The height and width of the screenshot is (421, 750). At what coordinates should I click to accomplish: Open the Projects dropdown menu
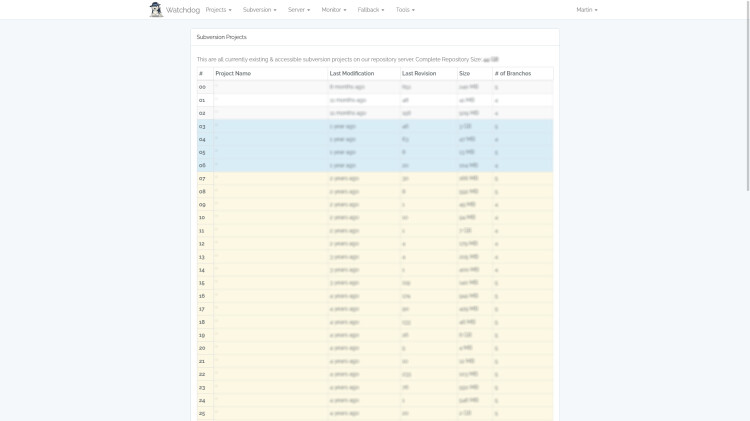click(x=219, y=10)
